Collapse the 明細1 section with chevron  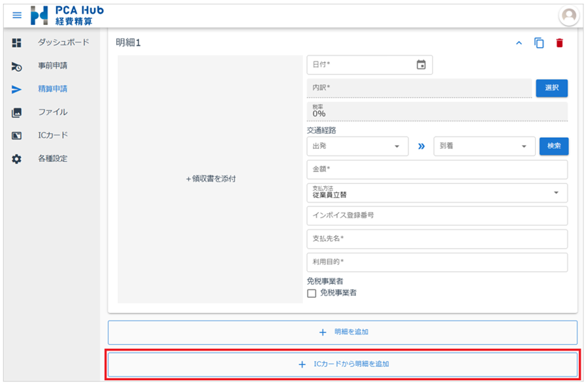point(519,43)
